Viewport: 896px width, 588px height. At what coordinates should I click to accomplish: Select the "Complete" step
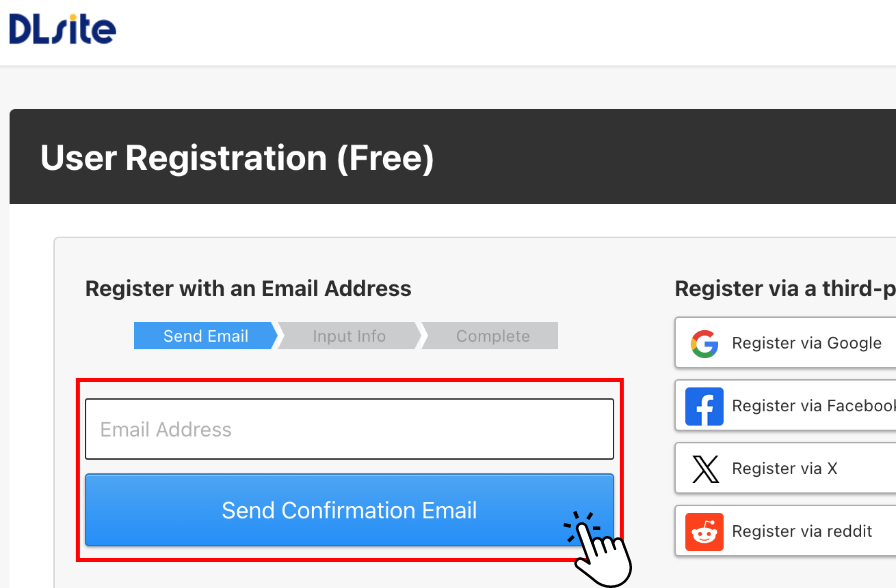click(x=492, y=336)
